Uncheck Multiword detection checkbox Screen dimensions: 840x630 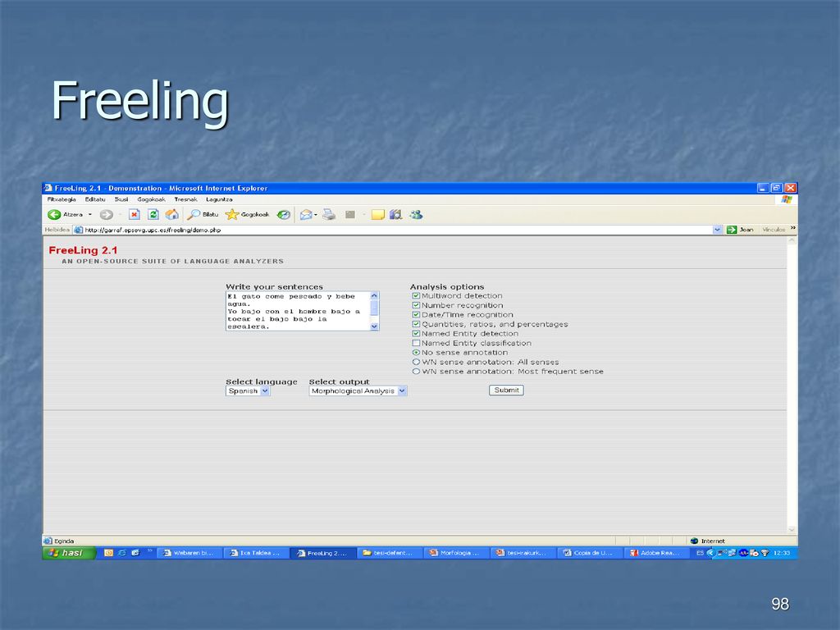416,295
